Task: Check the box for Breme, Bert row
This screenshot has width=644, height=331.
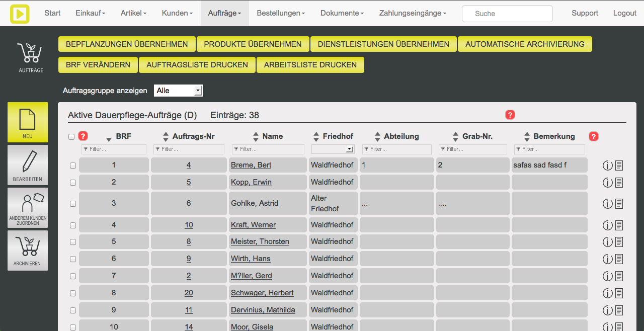Action: tap(73, 165)
